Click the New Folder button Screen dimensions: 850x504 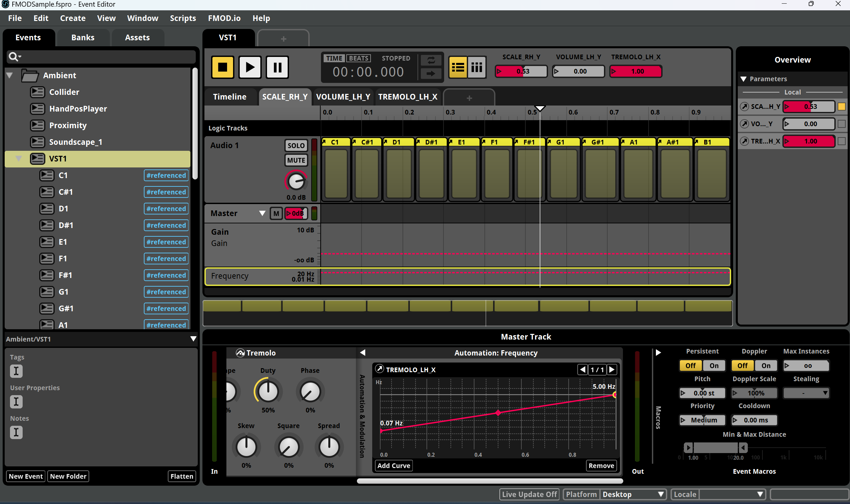pos(68,476)
